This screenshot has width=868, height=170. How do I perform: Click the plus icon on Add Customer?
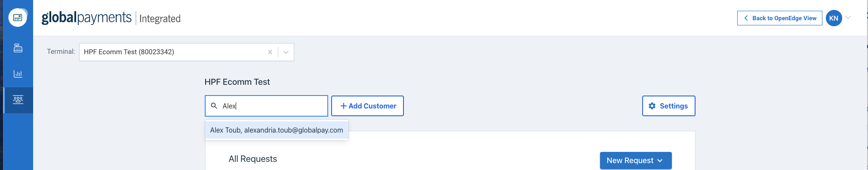(343, 106)
